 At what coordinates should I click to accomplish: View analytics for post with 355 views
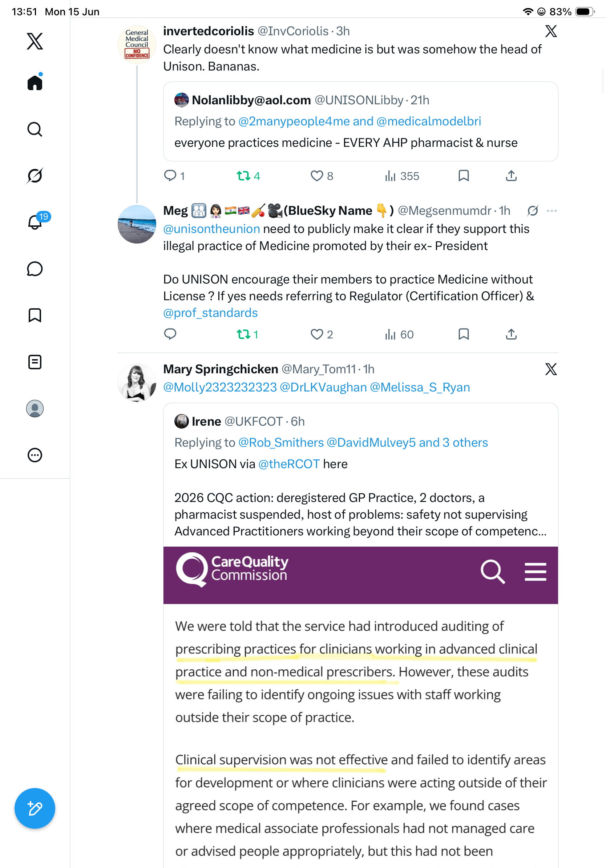402,176
